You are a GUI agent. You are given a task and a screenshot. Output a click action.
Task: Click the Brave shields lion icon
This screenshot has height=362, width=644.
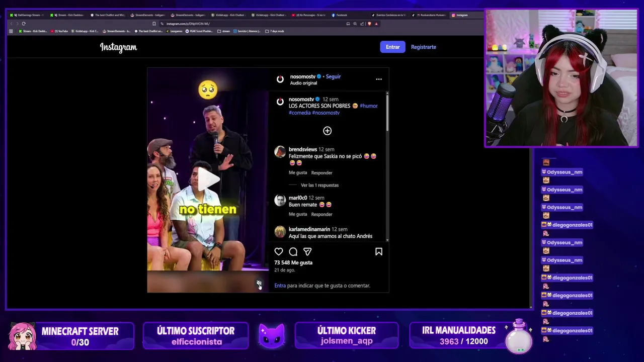pyautogui.click(x=369, y=24)
